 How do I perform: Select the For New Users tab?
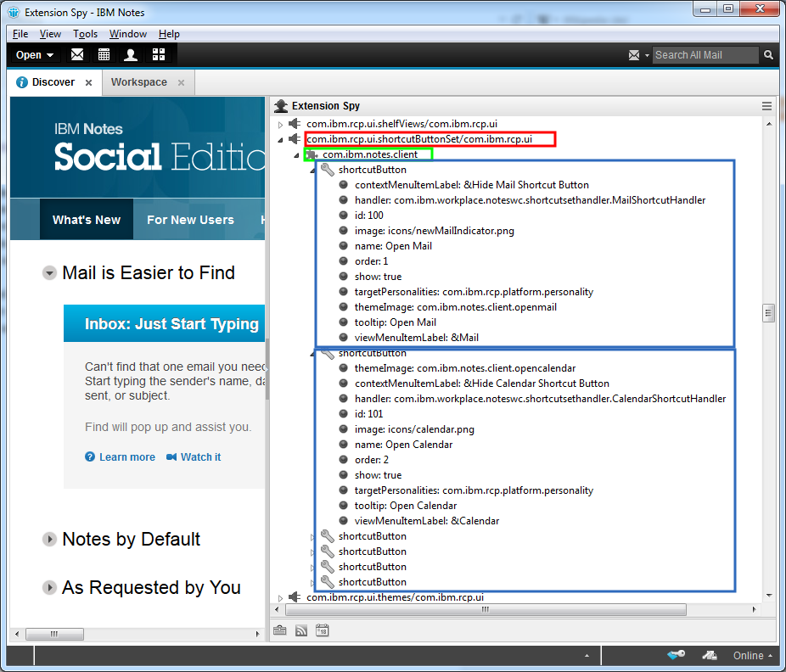[190, 220]
